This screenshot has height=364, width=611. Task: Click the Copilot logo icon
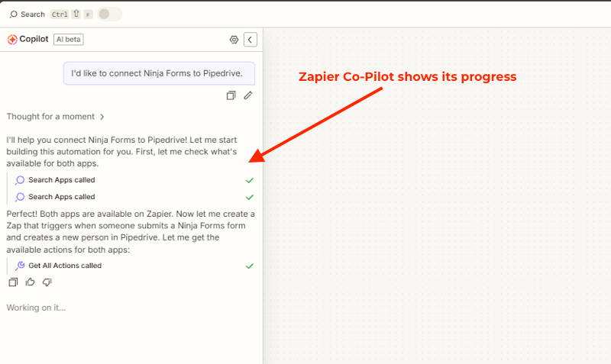12,40
